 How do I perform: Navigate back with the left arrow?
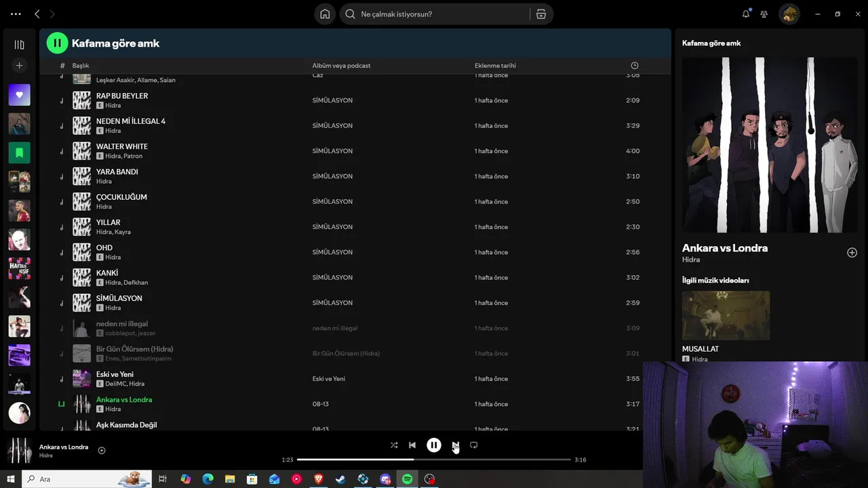click(37, 14)
